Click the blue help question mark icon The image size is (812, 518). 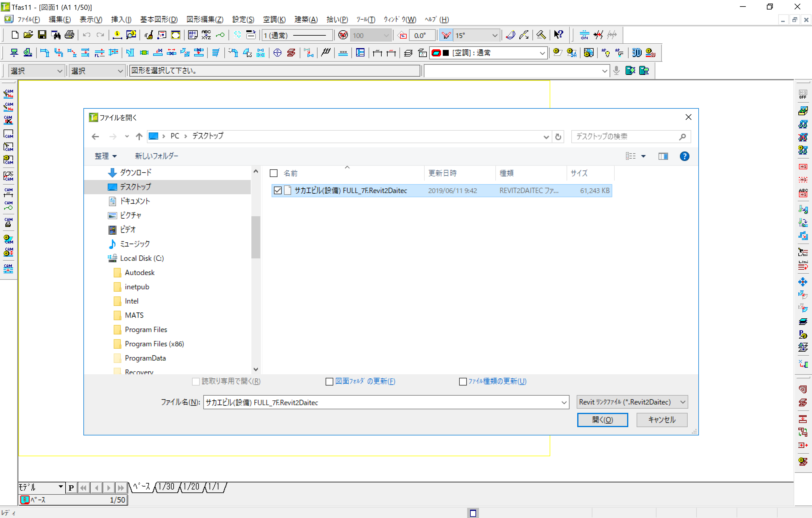tap(684, 156)
